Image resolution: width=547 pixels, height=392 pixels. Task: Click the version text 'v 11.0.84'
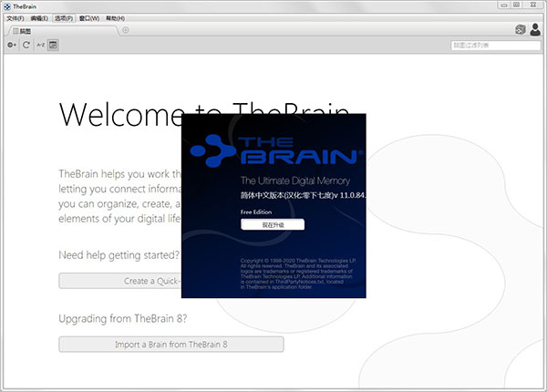[349, 195]
